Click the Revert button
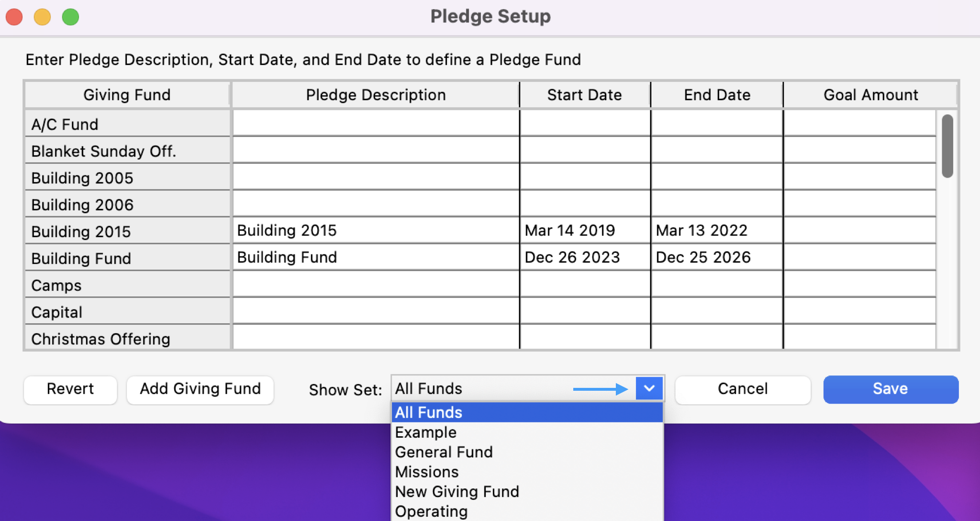 coord(70,389)
